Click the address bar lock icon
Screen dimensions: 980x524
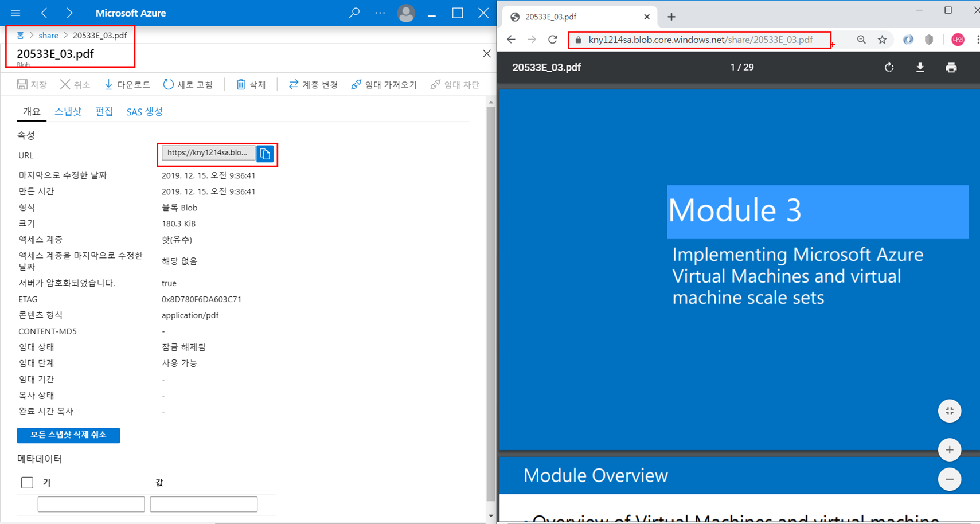pyautogui.click(x=578, y=40)
